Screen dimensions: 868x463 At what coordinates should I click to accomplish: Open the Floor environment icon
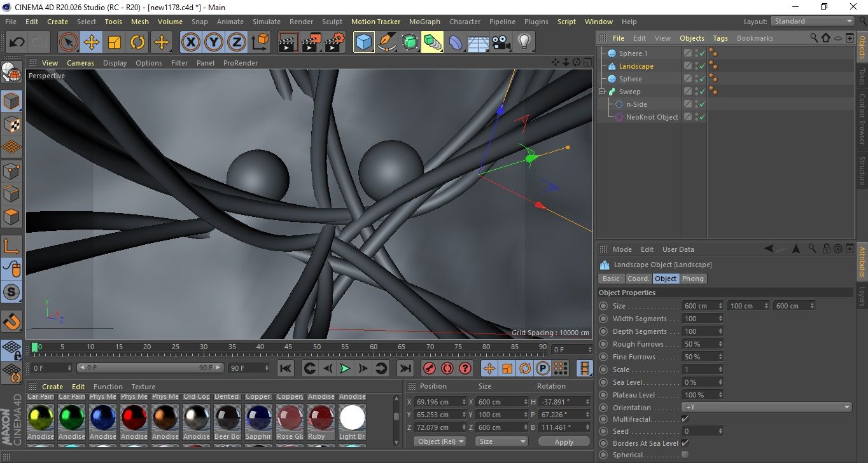click(479, 43)
